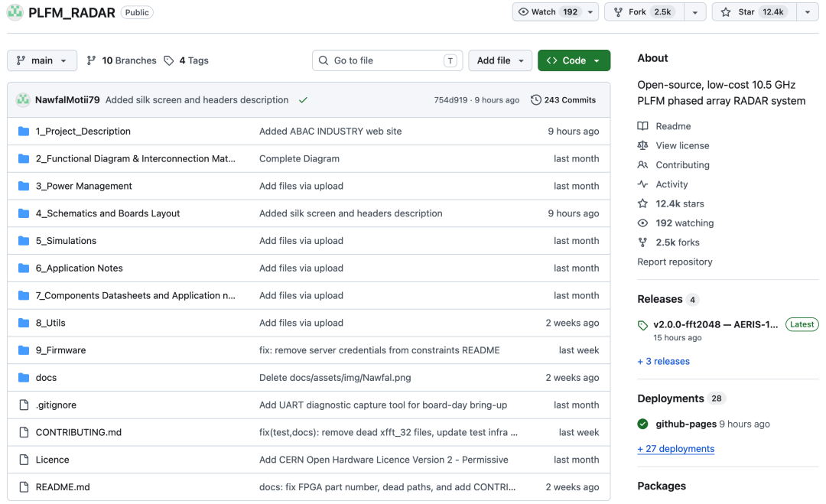The width and height of the screenshot is (826, 504).
Task: Open the + 3 releases link
Action: click(x=663, y=361)
